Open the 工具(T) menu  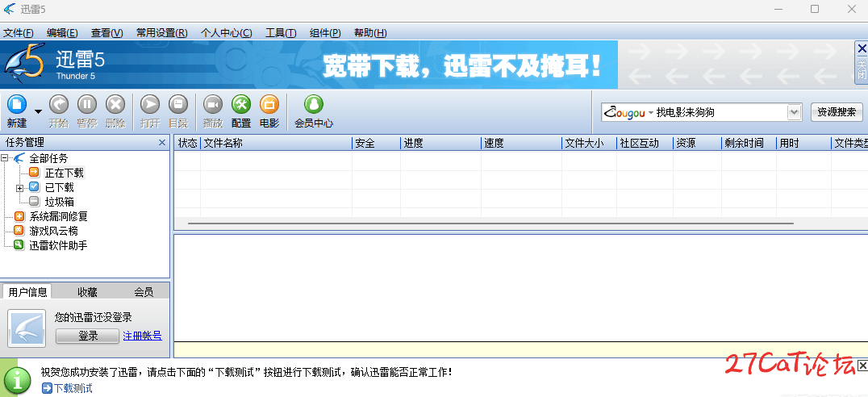click(281, 32)
